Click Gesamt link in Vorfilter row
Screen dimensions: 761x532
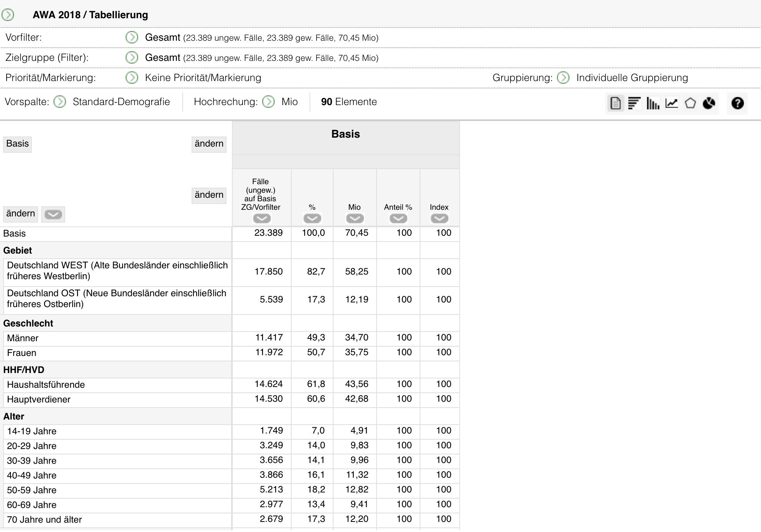pyautogui.click(x=163, y=38)
